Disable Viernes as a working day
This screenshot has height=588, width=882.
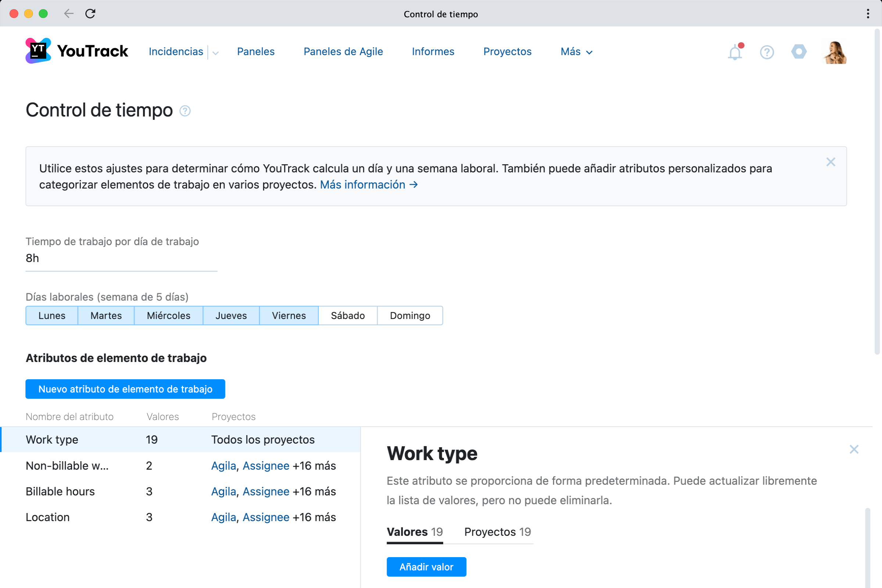289,315
